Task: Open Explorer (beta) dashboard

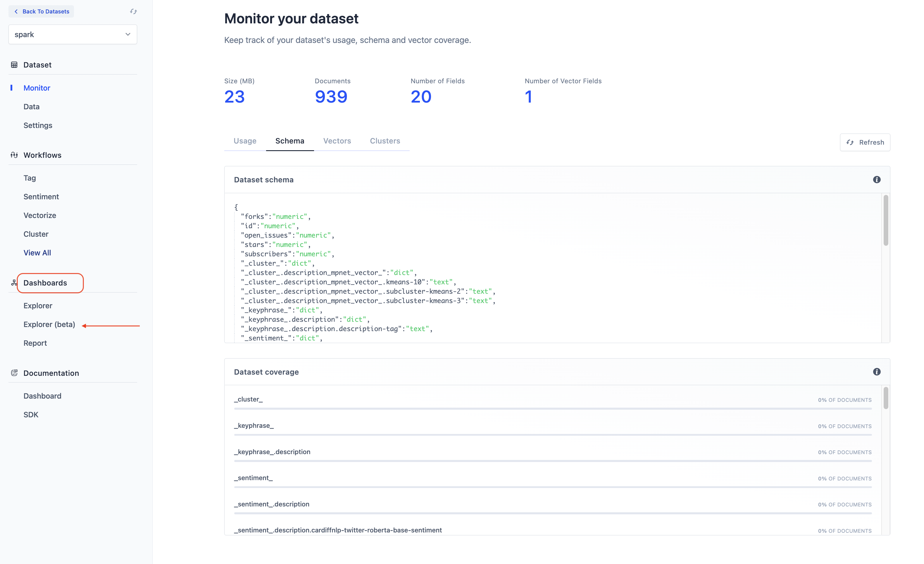Action: click(x=49, y=324)
